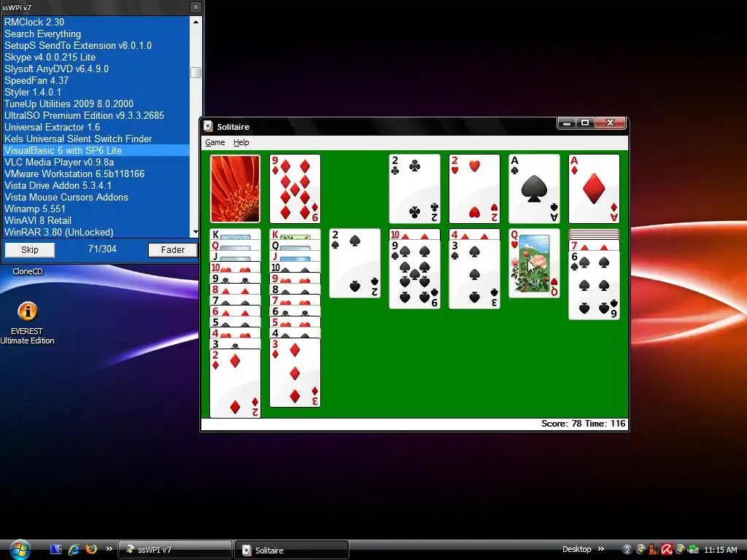Open the EVEREST Ultimate Edition desktop icon
747x560 pixels.
27,323
